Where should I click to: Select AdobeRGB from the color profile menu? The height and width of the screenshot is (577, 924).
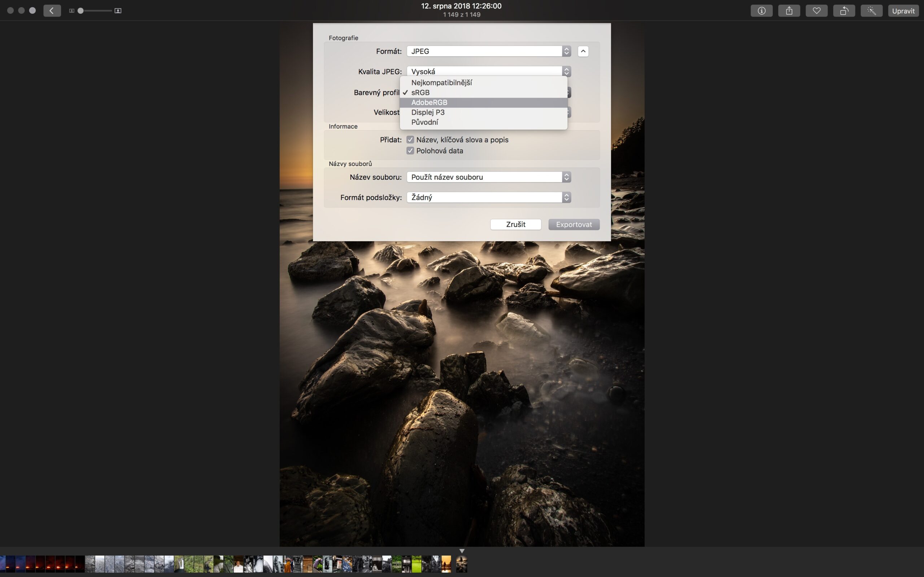429,102
